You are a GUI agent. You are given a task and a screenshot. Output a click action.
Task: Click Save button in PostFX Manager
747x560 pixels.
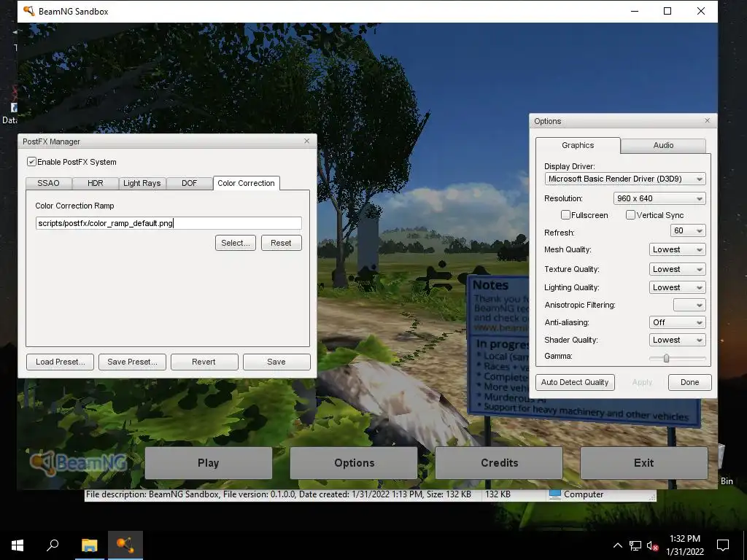tap(276, 362)
